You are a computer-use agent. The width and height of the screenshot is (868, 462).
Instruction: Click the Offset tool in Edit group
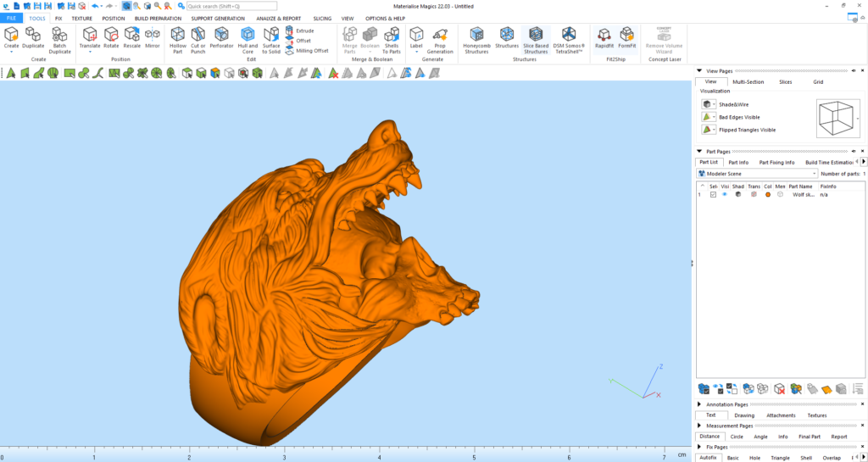tap(299, 41)
